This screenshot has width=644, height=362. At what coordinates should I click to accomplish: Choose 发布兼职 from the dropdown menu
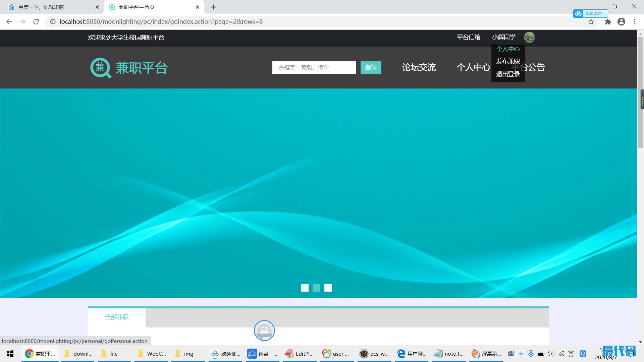point(508,61)
